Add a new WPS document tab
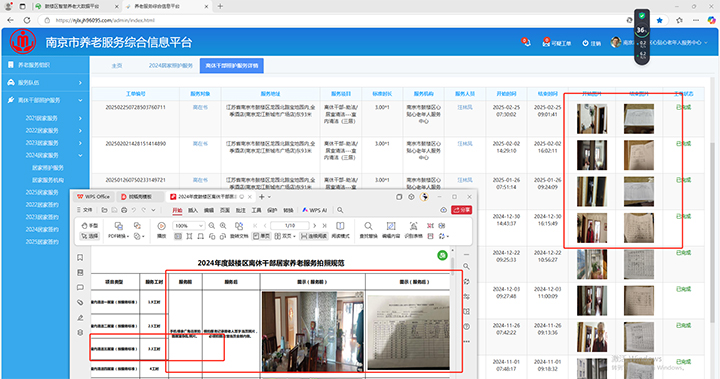Screen dimensions: 720x379 pyautogui.click(x=261, y=197)
